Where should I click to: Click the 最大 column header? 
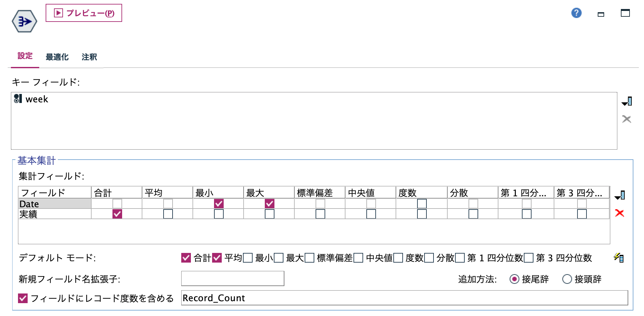click(269, 193)
